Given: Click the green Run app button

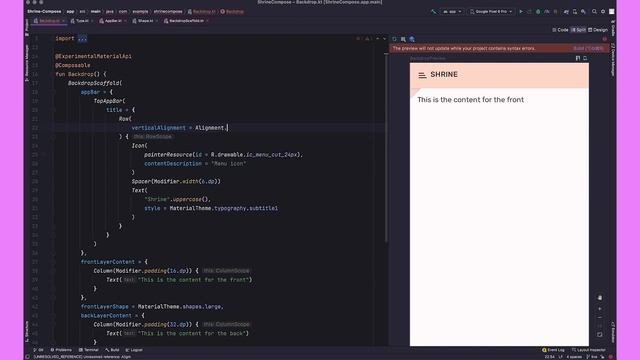Looking at the screenshot, I should coord(521,12).
